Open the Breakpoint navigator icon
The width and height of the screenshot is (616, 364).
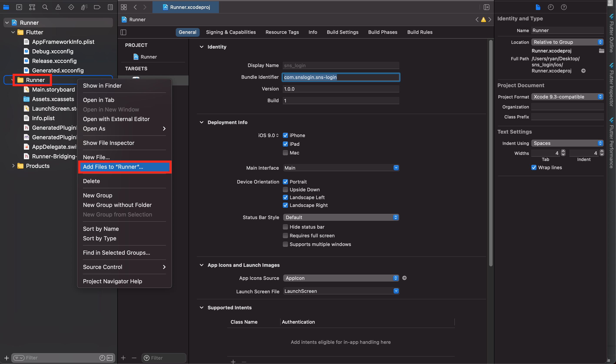click(97, 7)
